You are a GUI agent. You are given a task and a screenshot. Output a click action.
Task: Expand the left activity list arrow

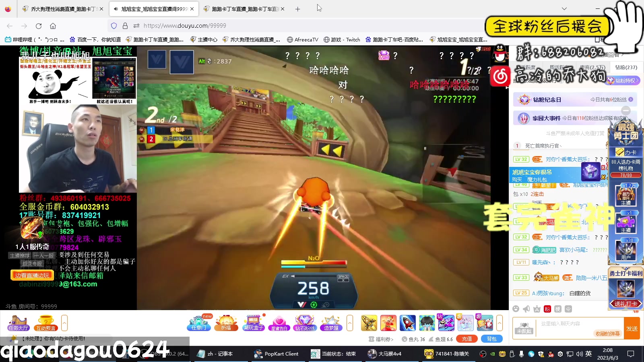[64, 323]
